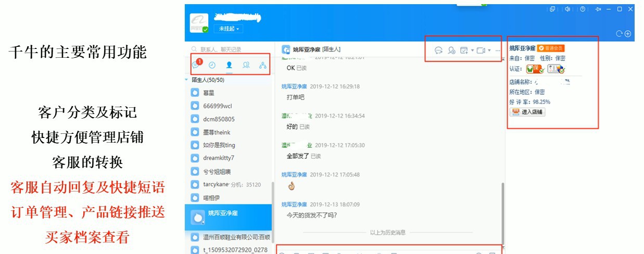Click the task checkmark icon in chat header

[x=464, y=50]
